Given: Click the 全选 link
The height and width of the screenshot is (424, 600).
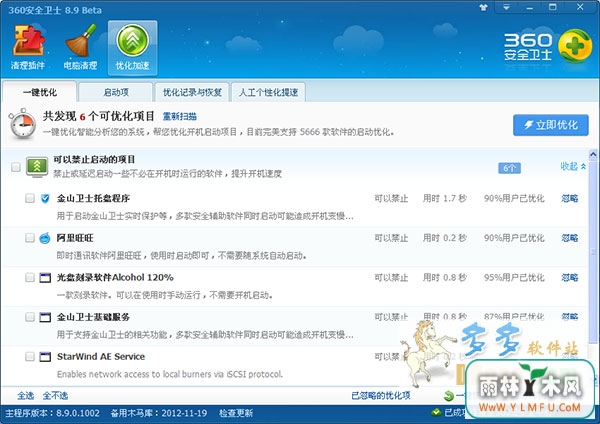Looking at the screenshot, I should (x=25, y=396).
